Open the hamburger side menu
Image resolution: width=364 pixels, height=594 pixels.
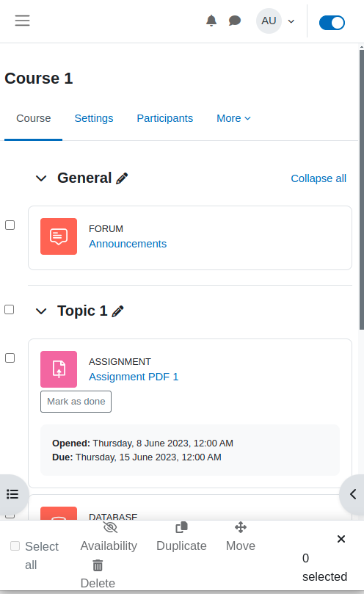22,21
